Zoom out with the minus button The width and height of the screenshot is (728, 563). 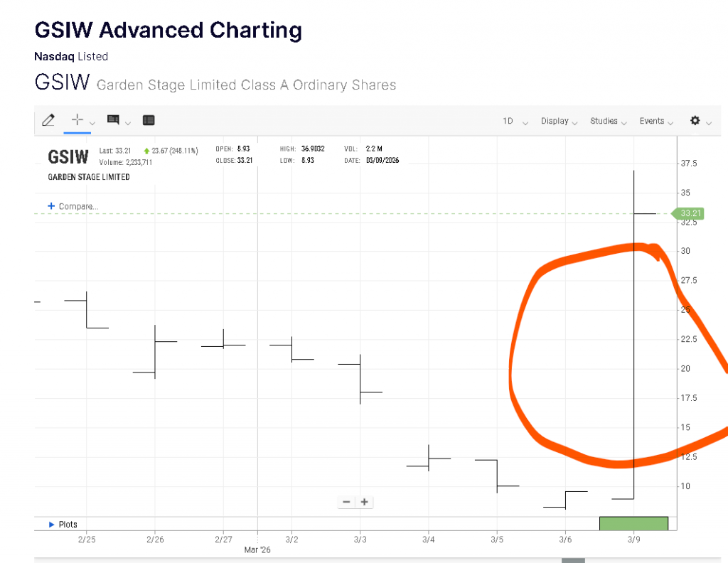click(x=346, y=502)
